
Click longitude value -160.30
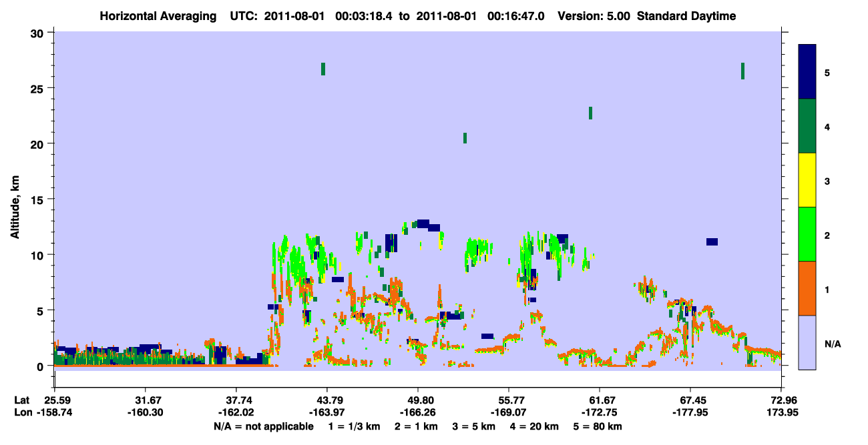(x=145, y=412)
